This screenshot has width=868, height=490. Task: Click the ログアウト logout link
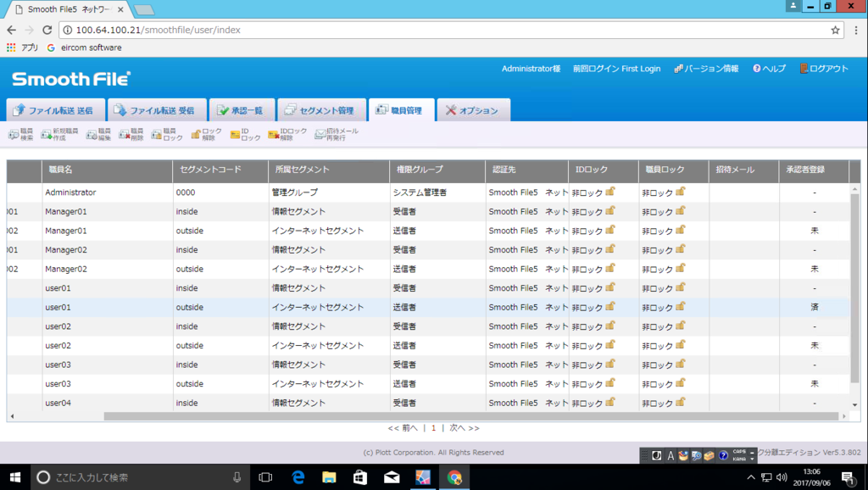tap(824, 69)
